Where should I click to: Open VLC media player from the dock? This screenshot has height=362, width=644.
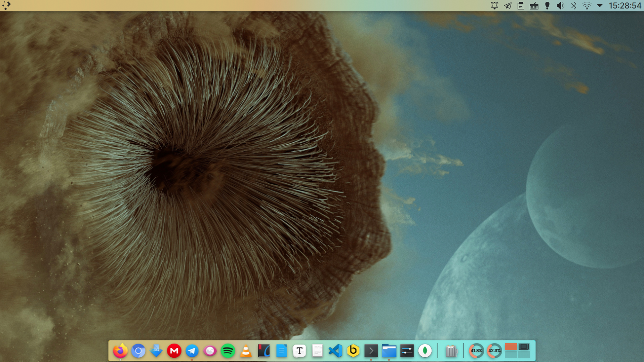coord(246,351)
